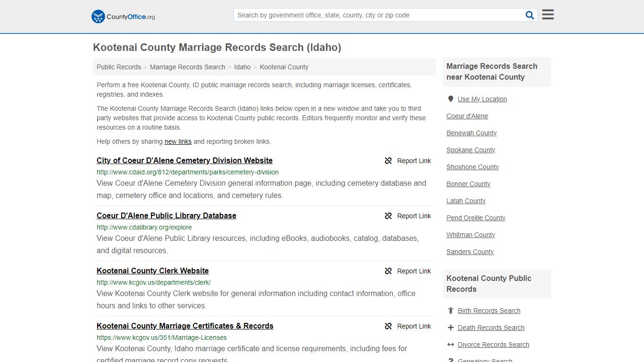This screenshot has width=644, height=362.
Task: Open the hamburger menu icon
Action: pyautogui.click(x=548, y=15)
